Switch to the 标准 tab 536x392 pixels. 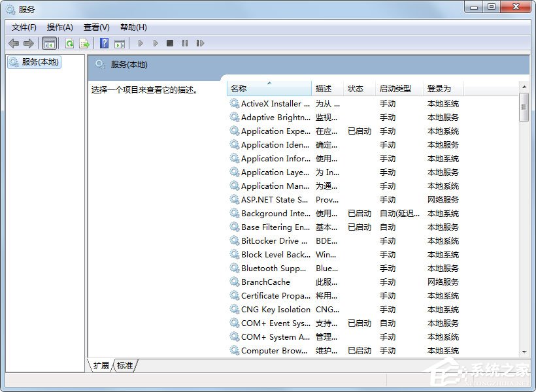coord(124,366)
